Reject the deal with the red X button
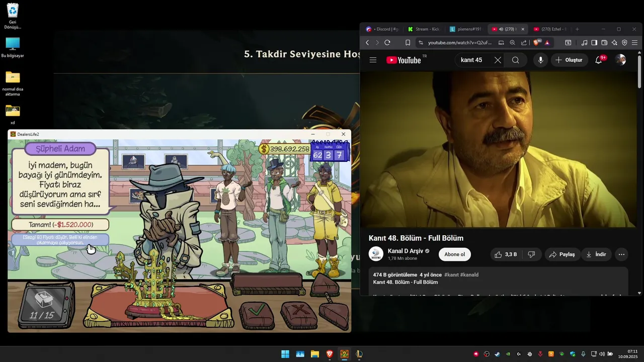Viewport: 644px width, 362px height. click(299, 315)
